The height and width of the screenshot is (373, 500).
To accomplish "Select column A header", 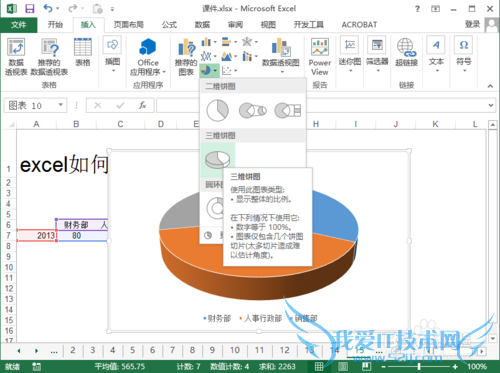I will (x=36, y=124).
